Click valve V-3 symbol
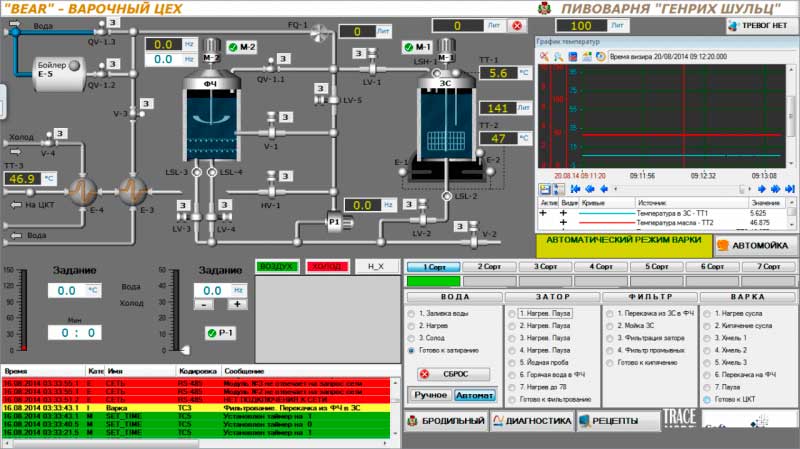 click(x=134, y=113)
